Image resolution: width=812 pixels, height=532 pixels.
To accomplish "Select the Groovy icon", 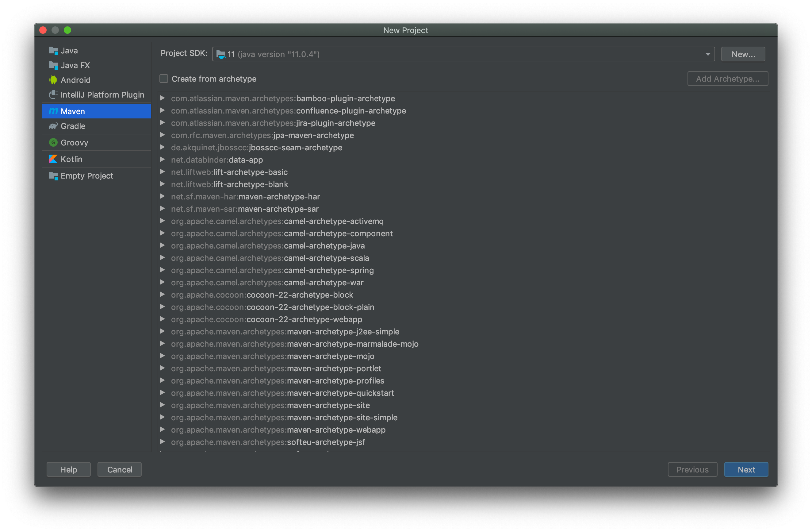I will pos(53,142).
